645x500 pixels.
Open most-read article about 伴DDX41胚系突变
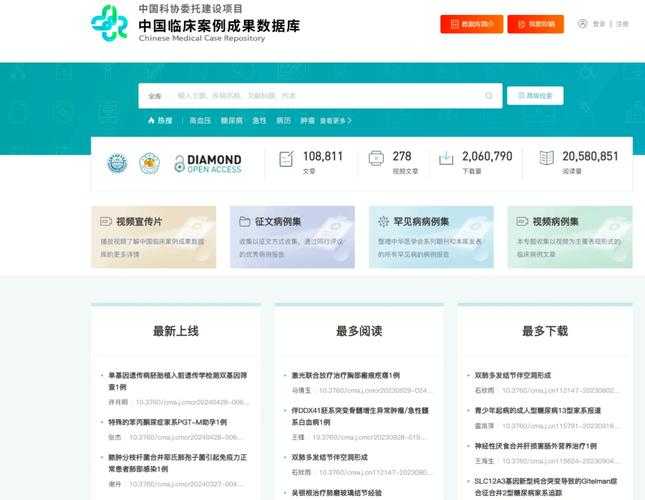[360, 416]
